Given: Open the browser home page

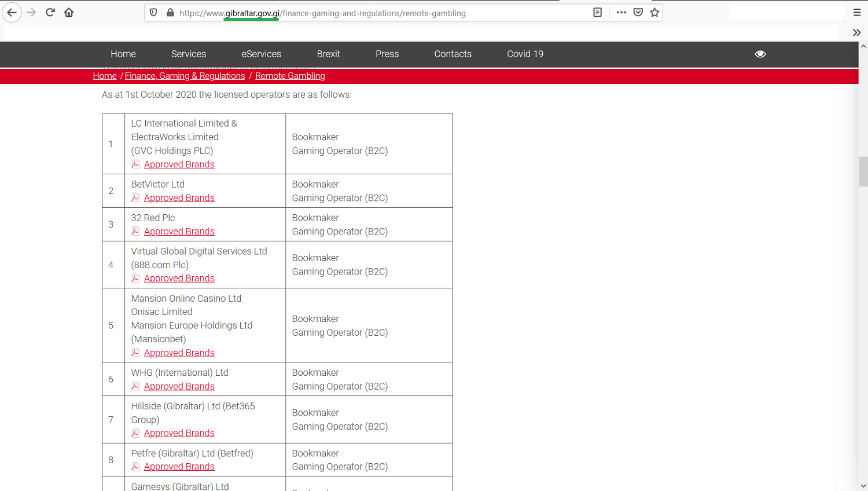Looking at the screenshot, I should pyautogui.click(x=69, y=12).
